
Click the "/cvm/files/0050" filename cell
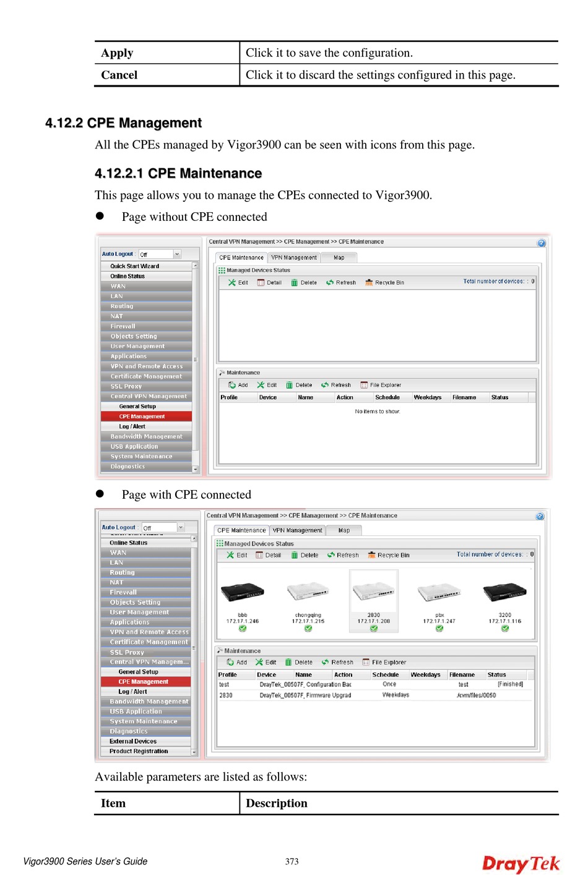(477, 696)
